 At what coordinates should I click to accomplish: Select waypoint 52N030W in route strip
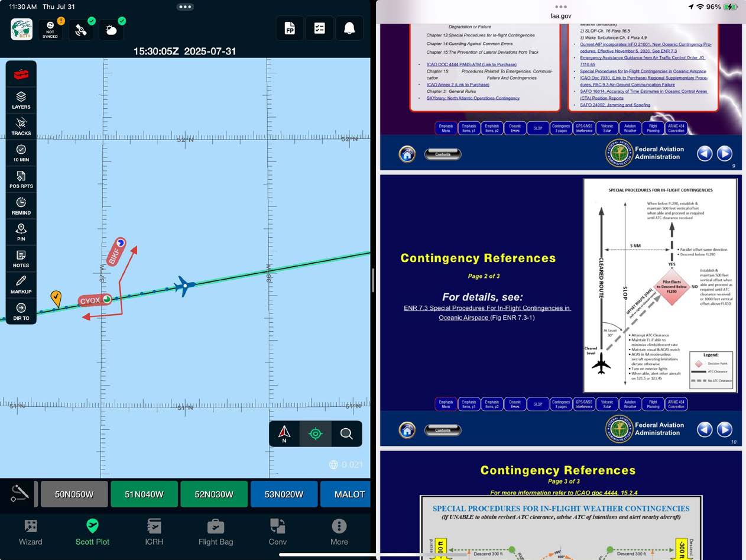214,494
